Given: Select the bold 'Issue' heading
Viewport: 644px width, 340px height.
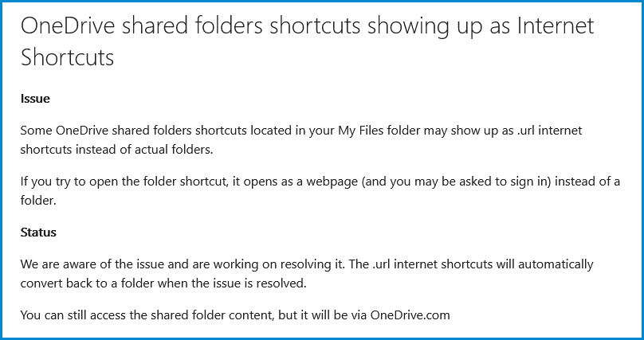Looking at the screenshot, I should (x=35, y=99).
